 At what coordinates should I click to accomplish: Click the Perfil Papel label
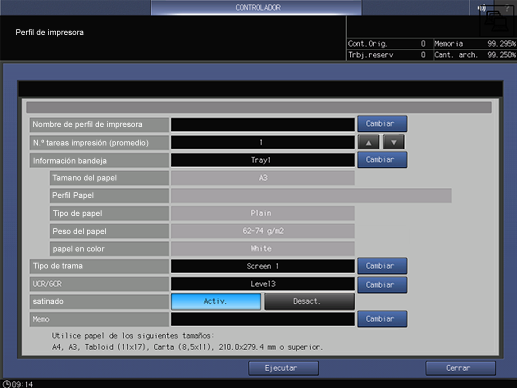coord(109,196)
